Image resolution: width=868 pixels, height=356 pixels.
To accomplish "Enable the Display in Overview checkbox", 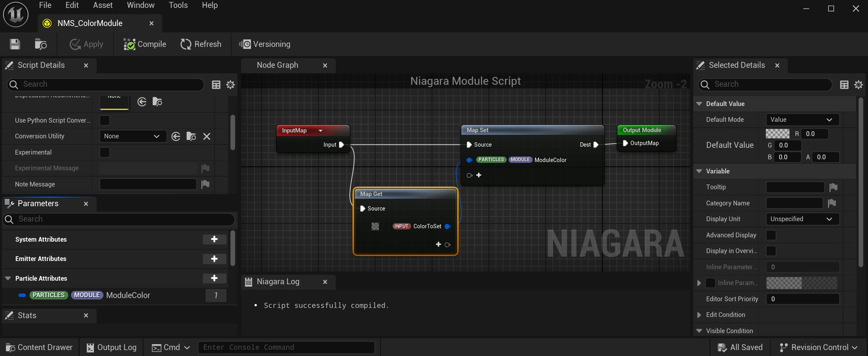I will pos(771,251).
